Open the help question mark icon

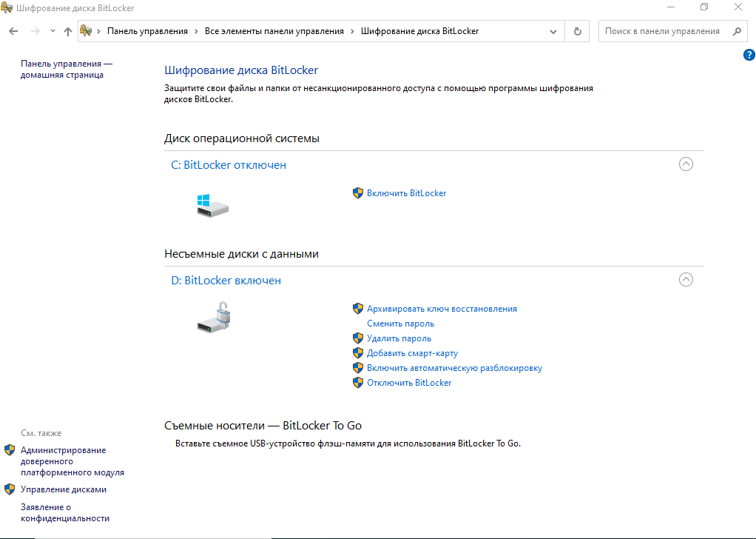tap(748, 56)
